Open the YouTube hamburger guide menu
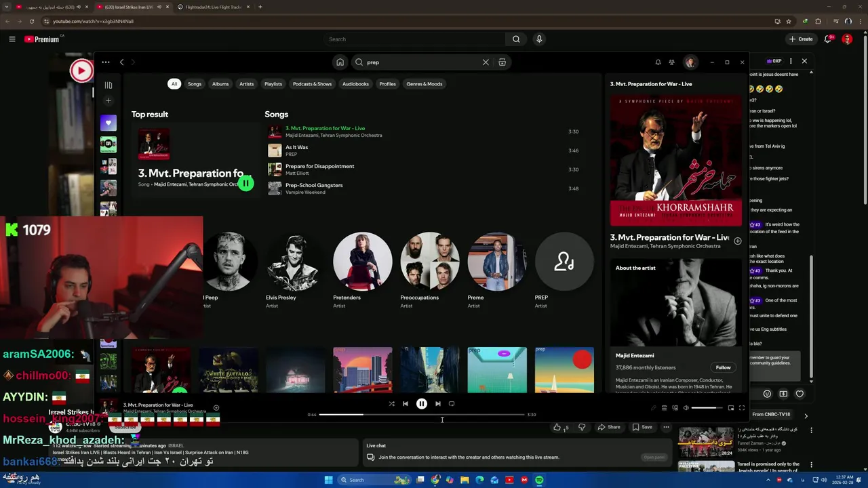The width and height of the screenshot is (868, 488). coord(12,39)
